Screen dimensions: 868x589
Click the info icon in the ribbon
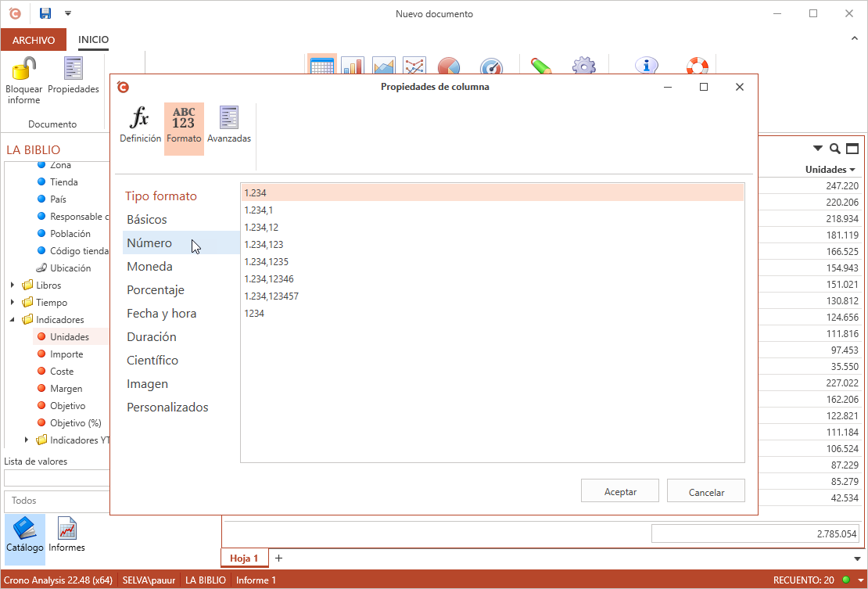click(647, 66)
